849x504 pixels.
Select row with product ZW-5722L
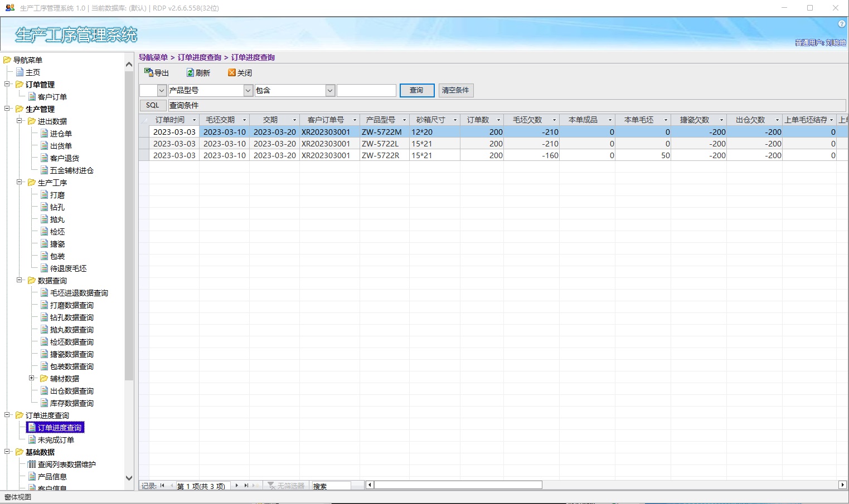coord(493,144)
